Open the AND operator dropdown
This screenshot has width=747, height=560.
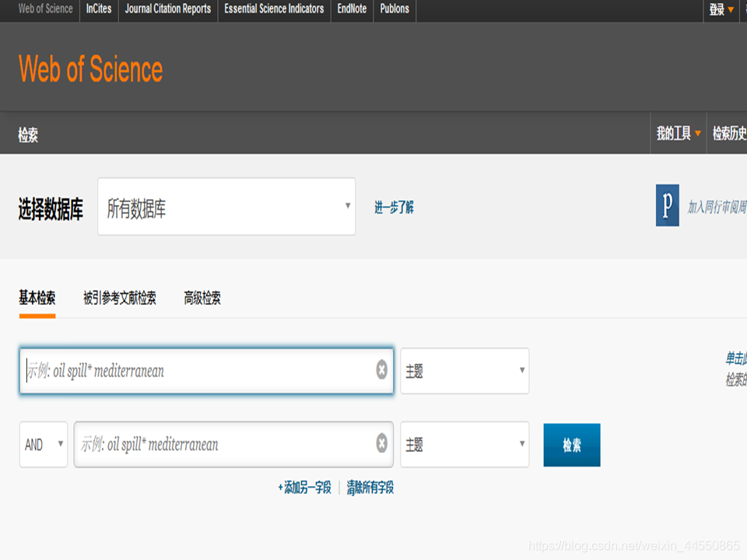[44, 445]
